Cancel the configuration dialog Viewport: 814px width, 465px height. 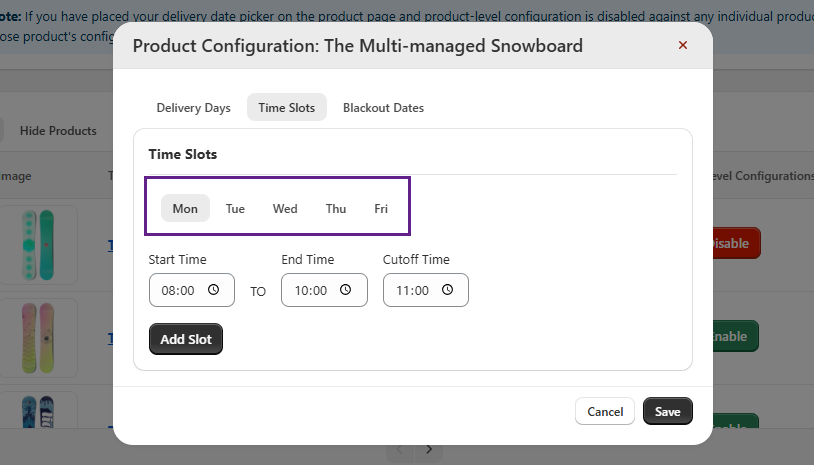click(605, 411)
